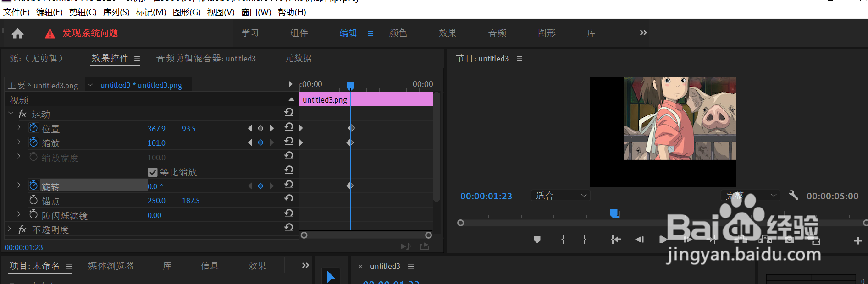Click the 位置 horizontal value 367.9

click(156, 129)
